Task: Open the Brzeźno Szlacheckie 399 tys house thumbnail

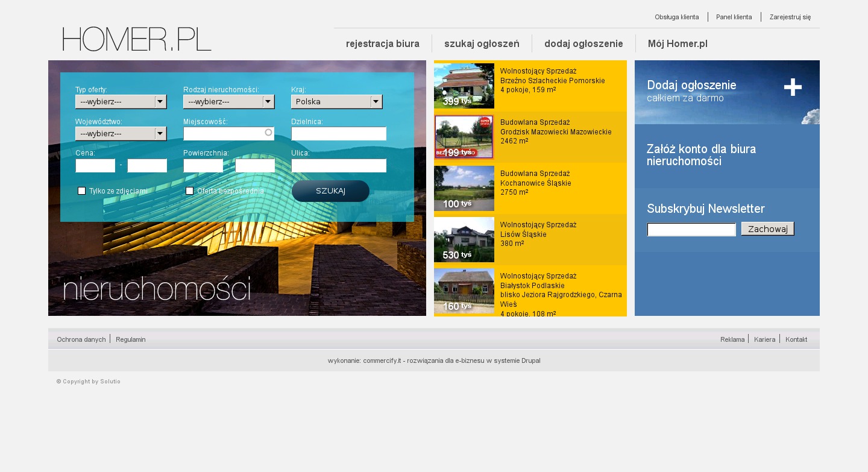Action: [464, 86]
